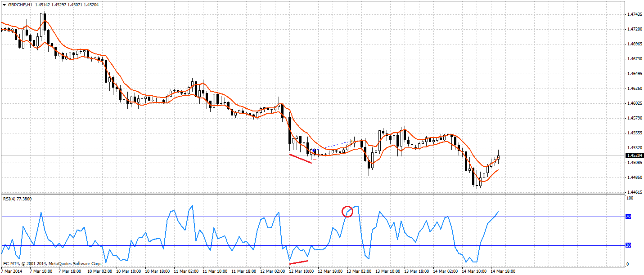
Task: Click the 1.46025 price axis label
Action: click(x=634, y=103)
